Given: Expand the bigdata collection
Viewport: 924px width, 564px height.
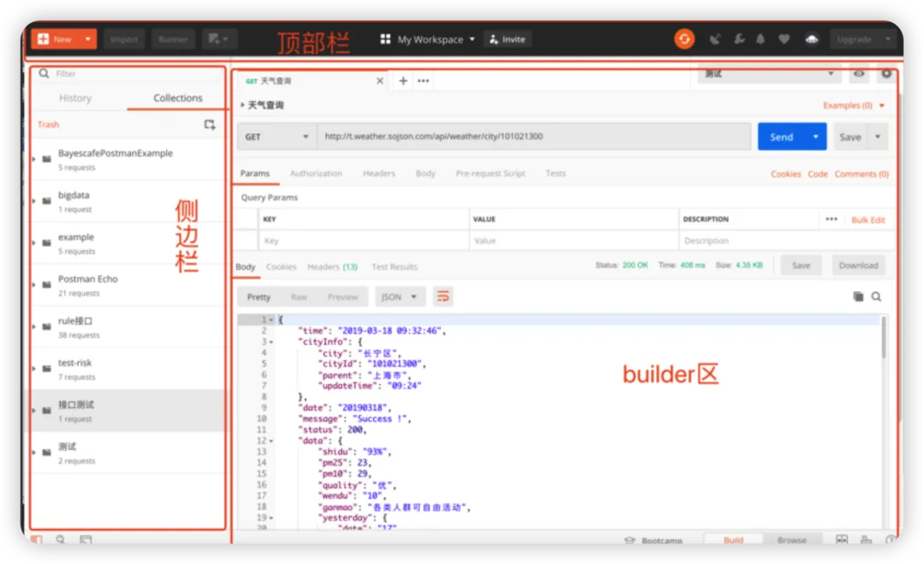Looking at the screenshot, I should 34,201.
